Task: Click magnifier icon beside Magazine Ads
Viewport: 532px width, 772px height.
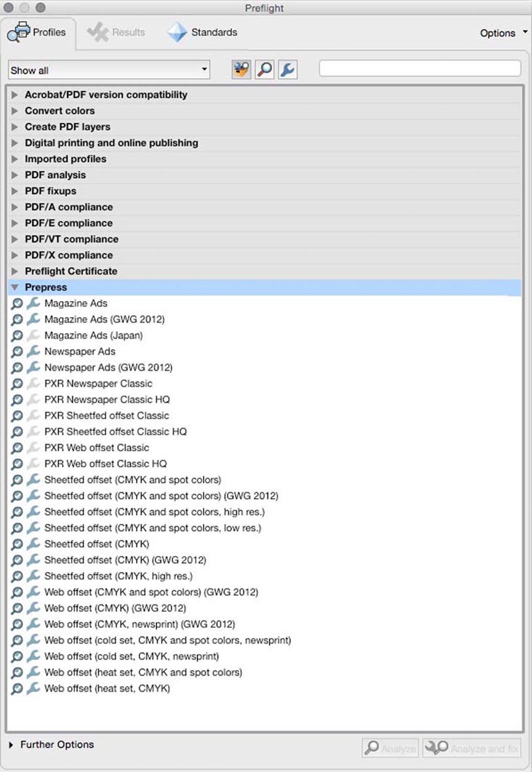Action: tap(17, 303)
